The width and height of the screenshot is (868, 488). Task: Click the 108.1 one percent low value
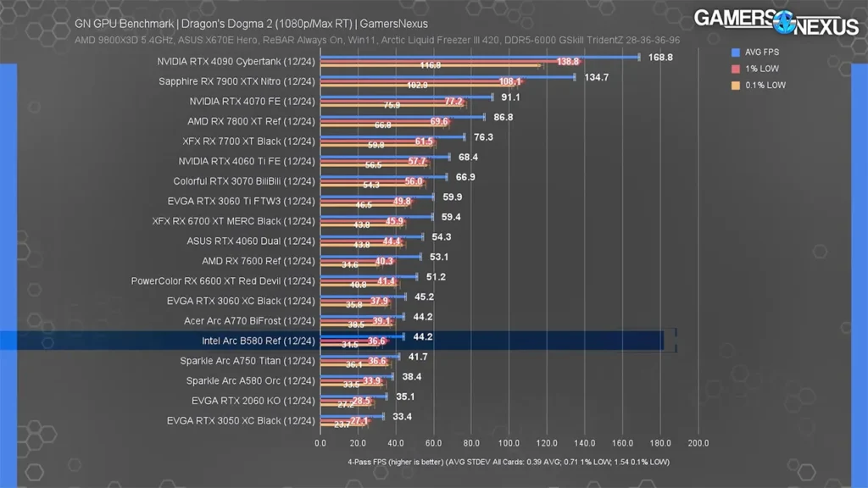tap(509, 81)
